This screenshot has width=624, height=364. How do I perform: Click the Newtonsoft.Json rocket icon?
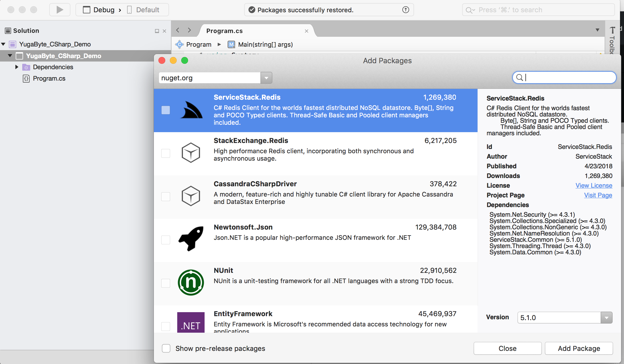(191, 239)
